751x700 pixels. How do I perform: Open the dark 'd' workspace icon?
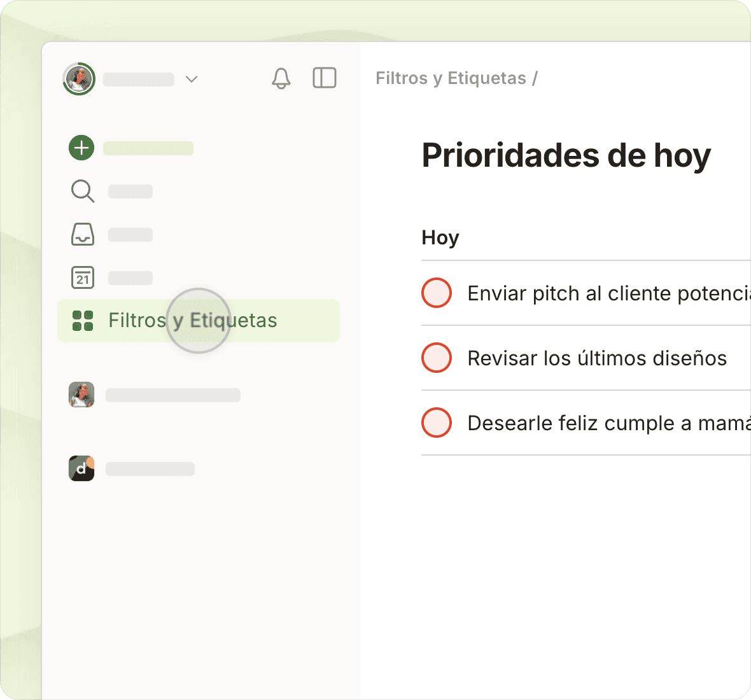[81, 468]
